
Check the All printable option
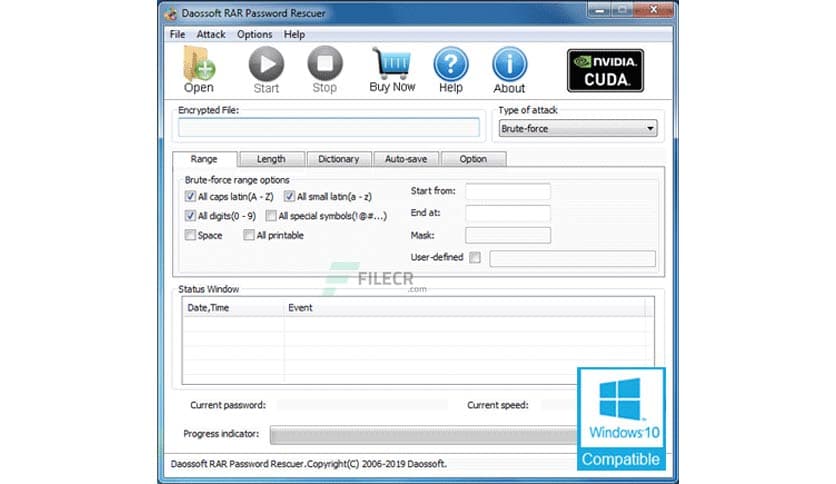[249, 235]
